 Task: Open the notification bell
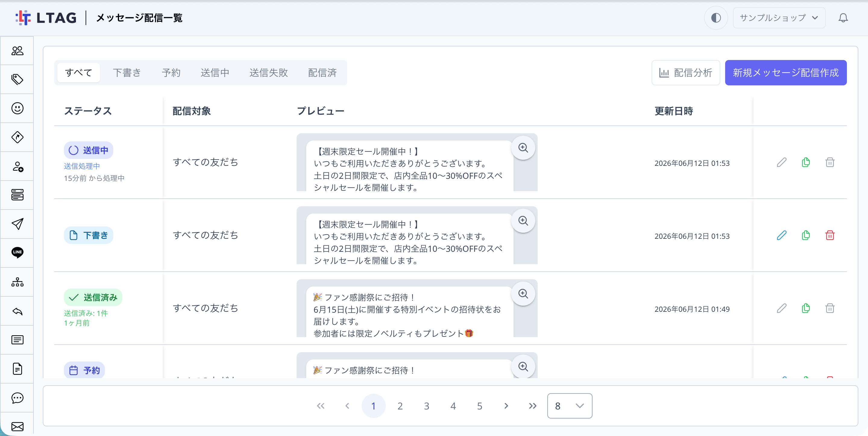[x=843, y=18]
